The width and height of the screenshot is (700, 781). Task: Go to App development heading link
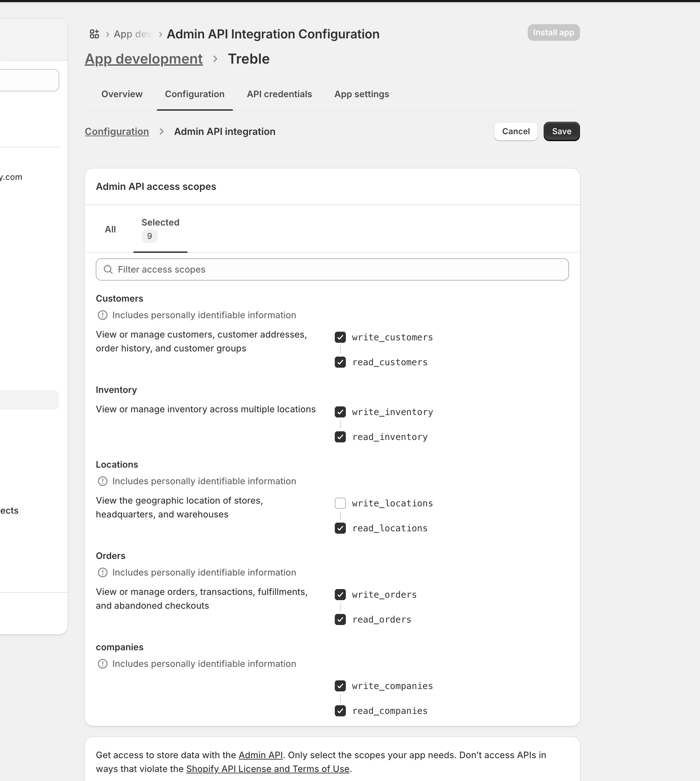click(x=144, y=59)
